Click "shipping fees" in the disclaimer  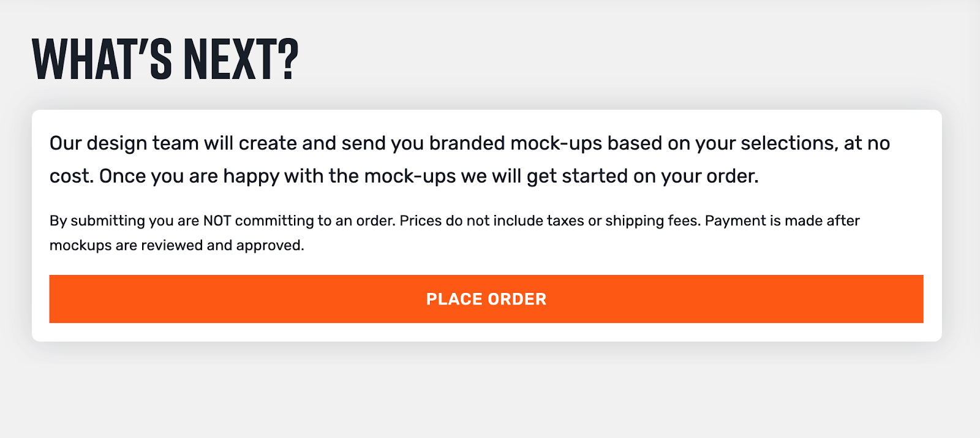[653, 221]
